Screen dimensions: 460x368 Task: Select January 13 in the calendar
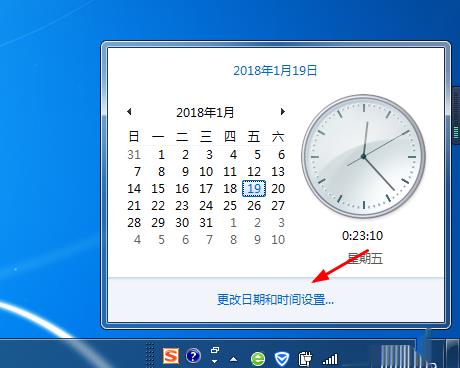click(278, 172)
